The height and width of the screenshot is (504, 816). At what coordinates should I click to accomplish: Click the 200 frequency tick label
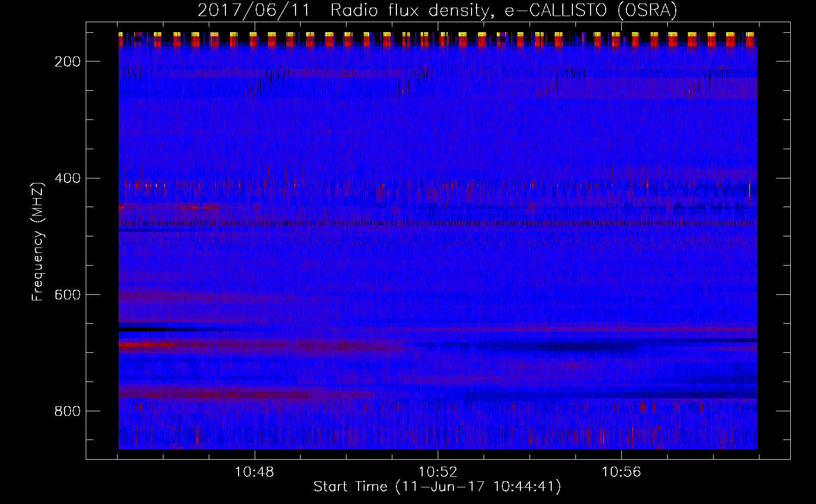click(x=68, y=61)
